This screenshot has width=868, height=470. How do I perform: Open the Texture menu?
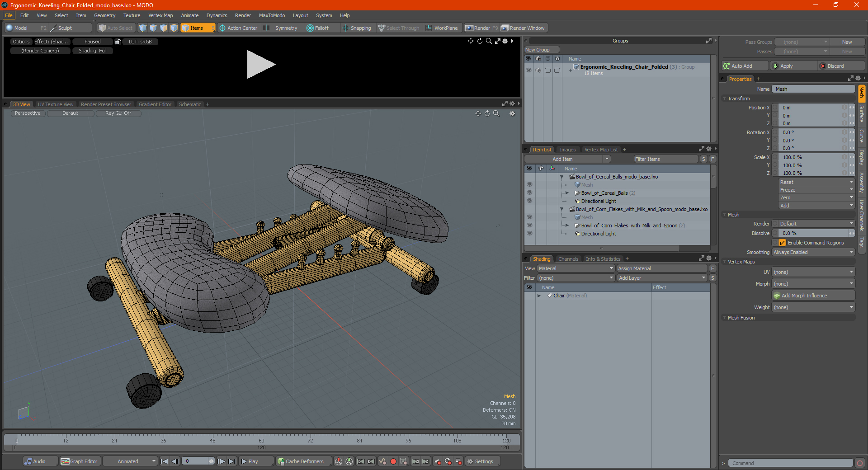click(x=132, y=15)
